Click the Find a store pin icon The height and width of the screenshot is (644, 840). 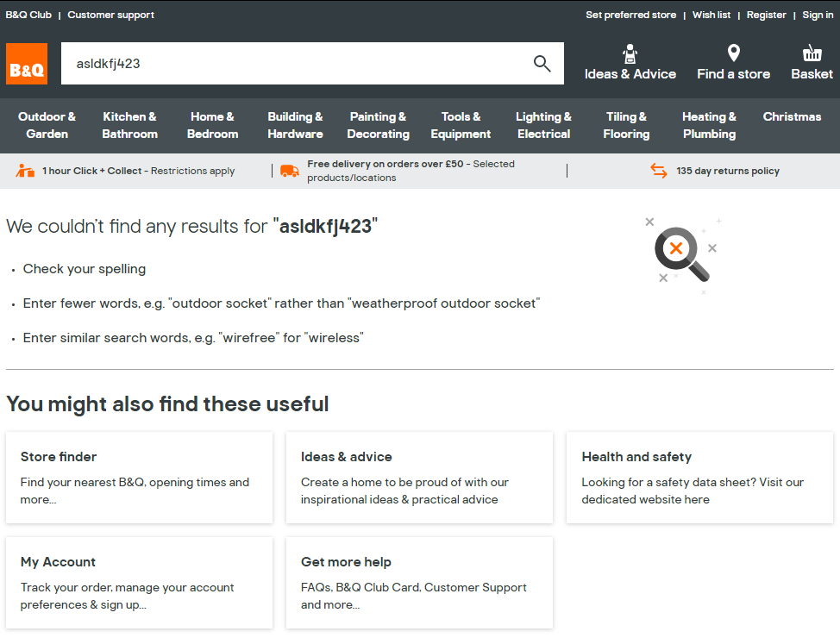pos(733,53)
